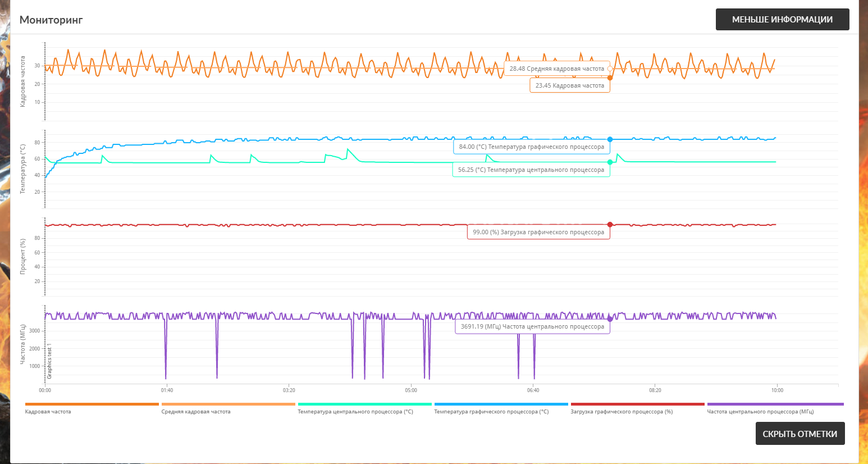Click the МЕНЬШЕ ИНФОРМАЦИИ button
The image size is (868, 464).
point(782,20)
